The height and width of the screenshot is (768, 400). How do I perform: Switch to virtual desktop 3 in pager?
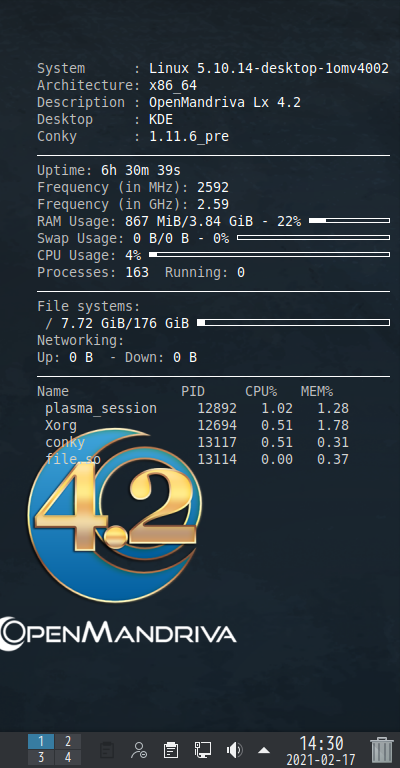click(41, 757)
